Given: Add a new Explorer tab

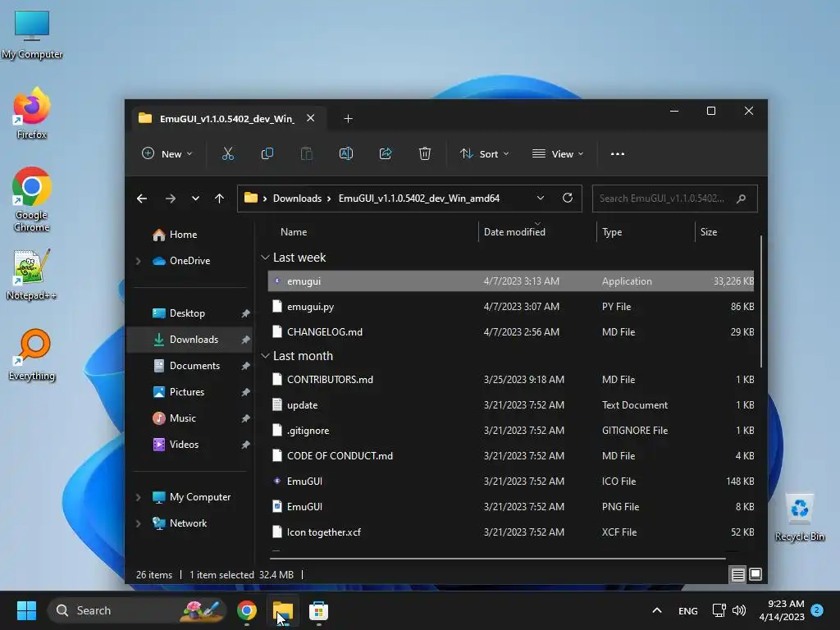Looking at the screenshot, I should [348, 118].
